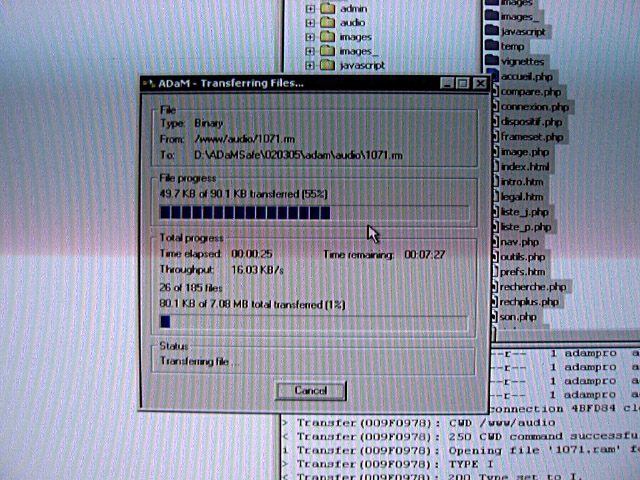The width and height of the screenshot is (640, 480).
Task: Select recherche.php in the file list
Action: [x=533, y=287]
